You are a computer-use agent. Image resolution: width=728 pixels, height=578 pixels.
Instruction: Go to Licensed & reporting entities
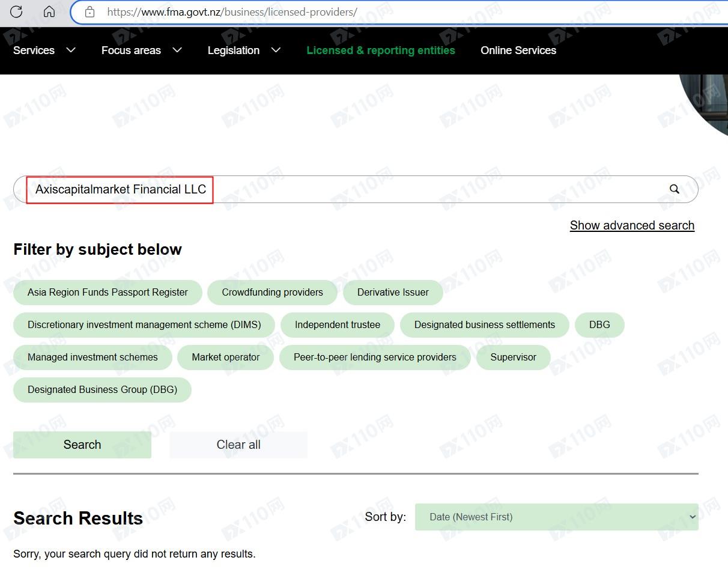pos(380,50)
